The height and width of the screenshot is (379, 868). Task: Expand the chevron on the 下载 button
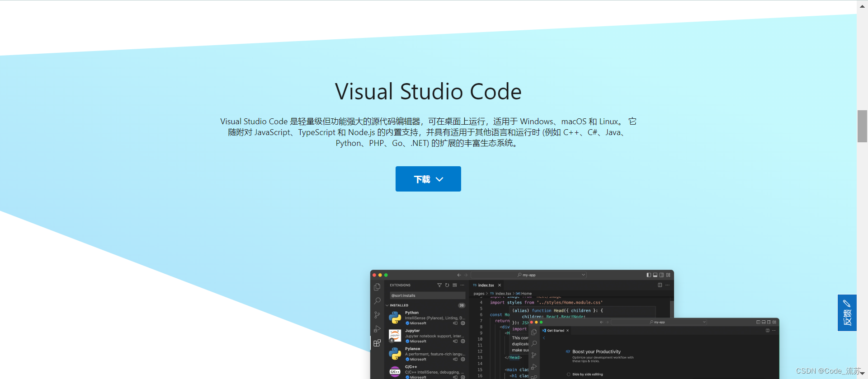pyautogui.click(x=439, y=179)
